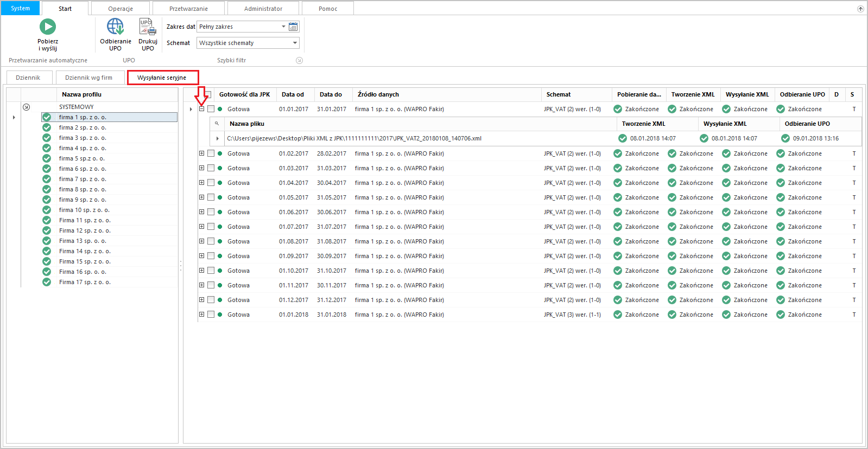Click the search icon beside Nazwa pliku header
This screenshot has width=868, height=449.
(217, 124)
